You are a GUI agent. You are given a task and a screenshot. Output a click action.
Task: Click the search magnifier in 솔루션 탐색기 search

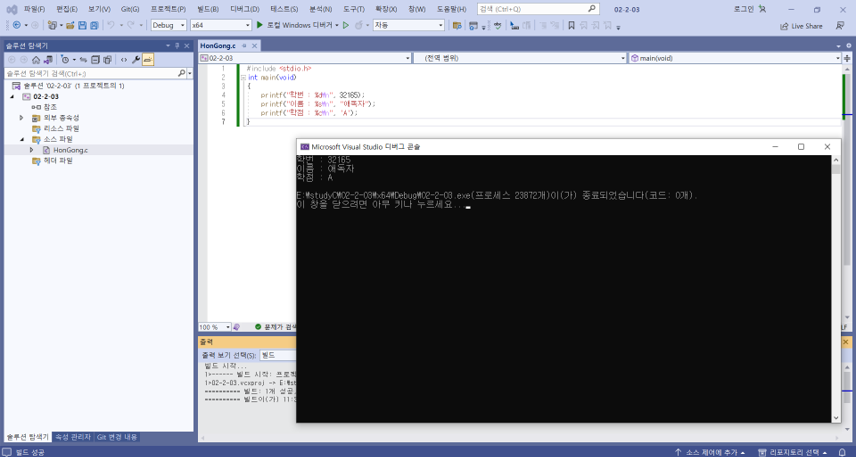point(182,73)
